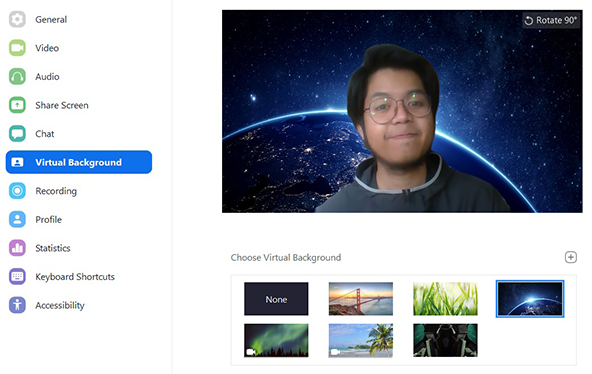Click the camera preview video area

pos(402,111)
